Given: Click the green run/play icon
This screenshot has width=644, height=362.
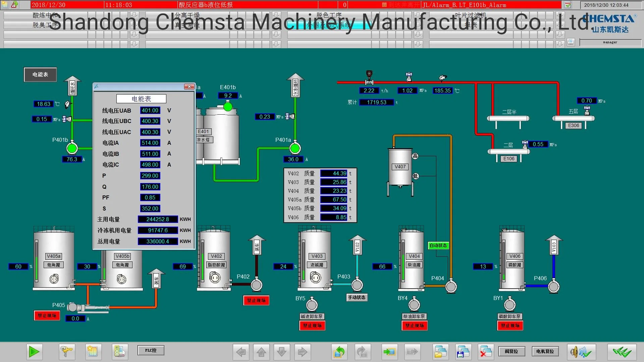Looking at the screenshot, I should click(x=34, y=352).
